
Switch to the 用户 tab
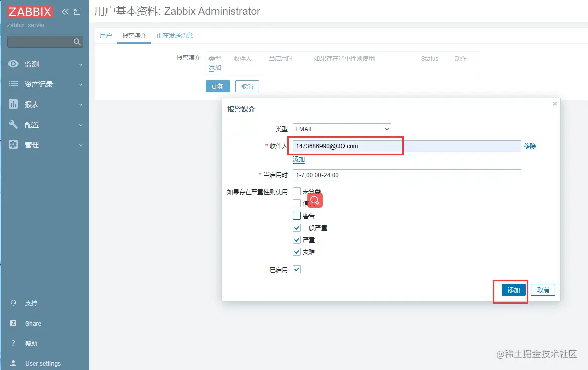click(x=106, y=36)
